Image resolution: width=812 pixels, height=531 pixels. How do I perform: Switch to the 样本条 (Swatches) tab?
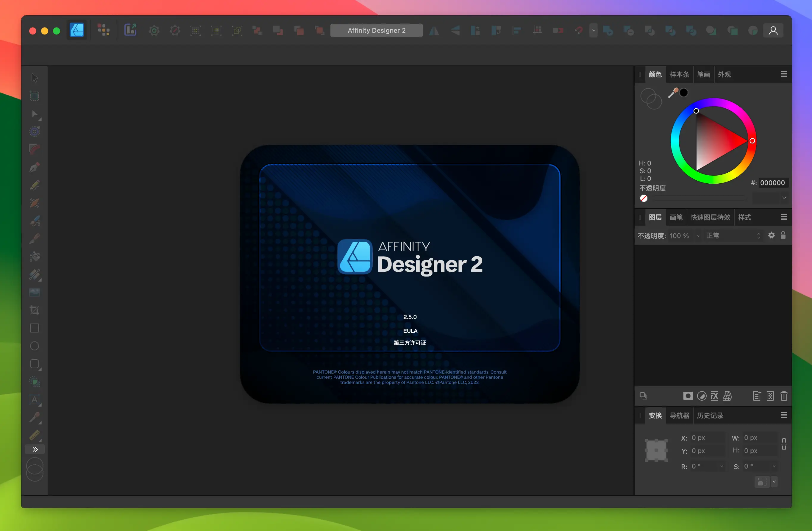(x=678, y=74)
